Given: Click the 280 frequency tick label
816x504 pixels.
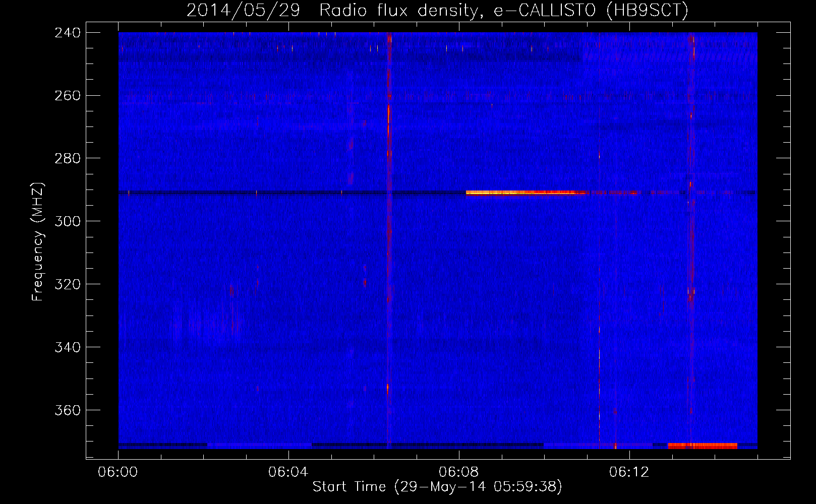Looking at the screenshot, I should pyautogui.click(x=68, y=158).
